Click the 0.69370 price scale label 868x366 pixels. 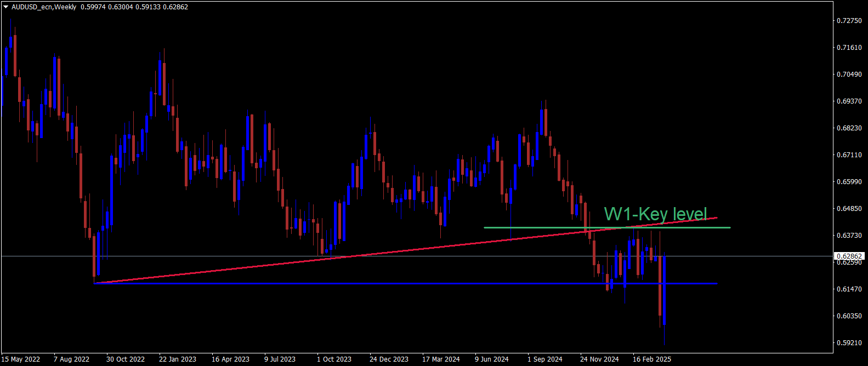(x=849, y=101)
